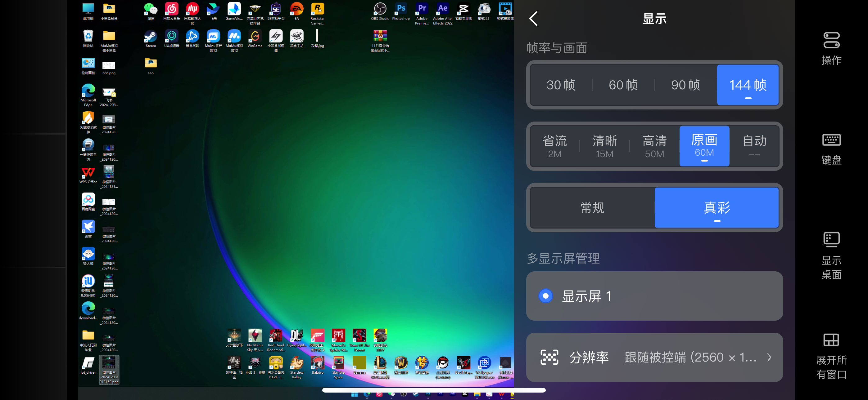Open 火绒安全软件 desktop icon
This screenshot has width=868, height=400.
88,122
